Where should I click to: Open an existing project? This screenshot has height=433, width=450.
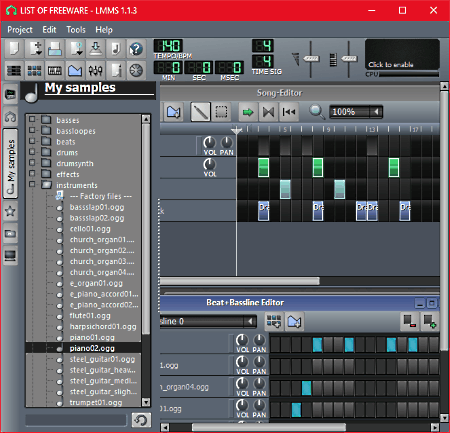(x=55, y=49)
